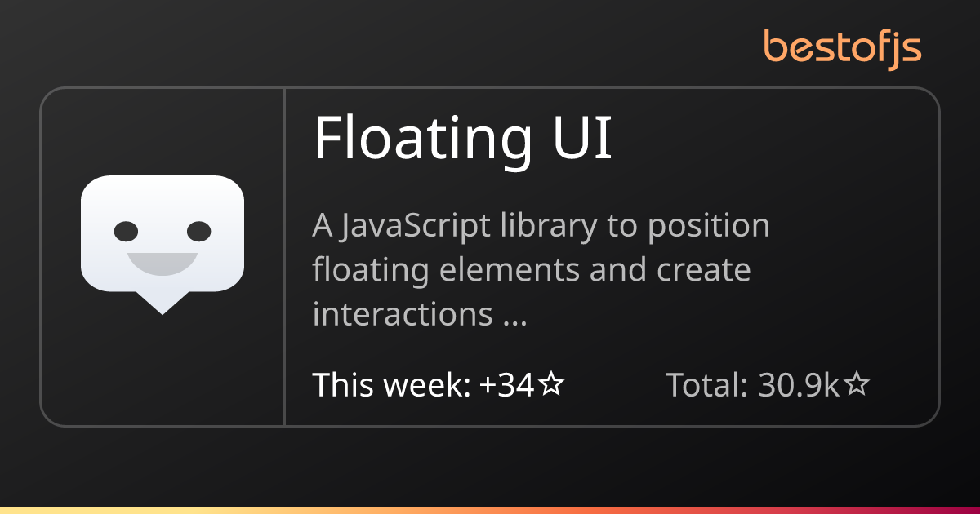The image size is (980, 514).
Task: Click the +34 weekly stars number
Action: [x=507, y=384]
